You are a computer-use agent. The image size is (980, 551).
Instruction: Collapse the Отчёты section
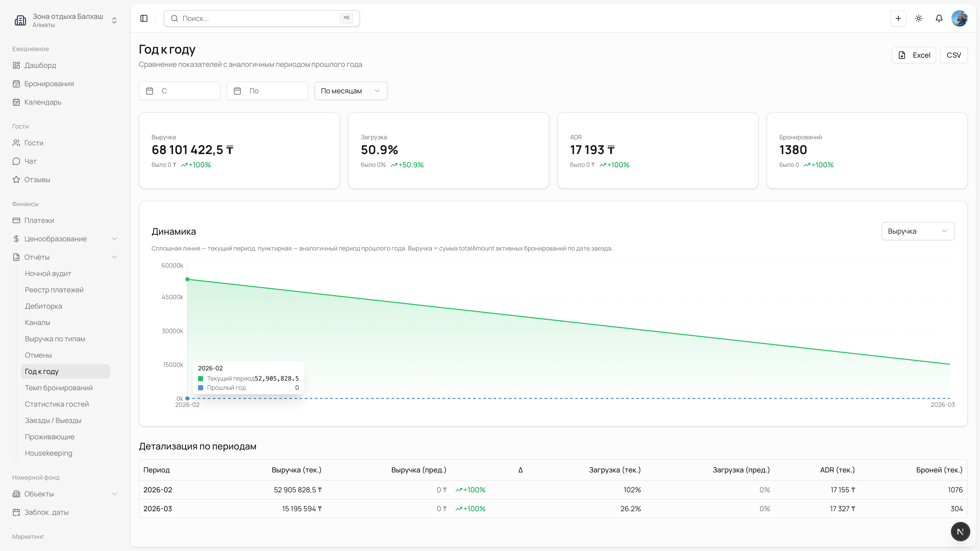click(x=65, y=257)
